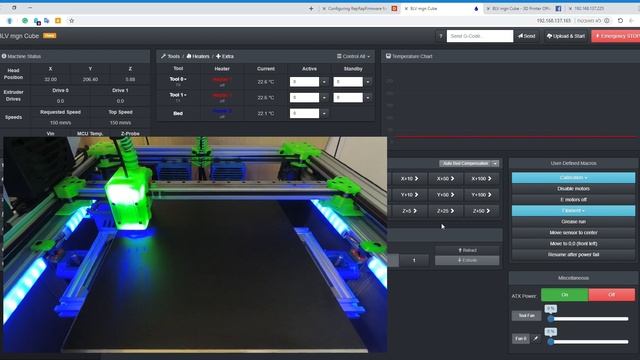
Task: Expand the Auto Bed Compensation dropdown arrow
Action: coord(495,164)
